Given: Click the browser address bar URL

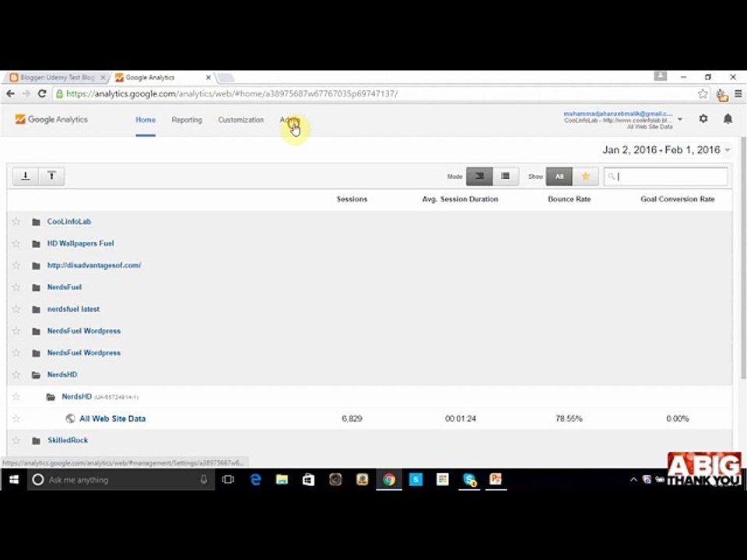Looking at the screenshot, I should [232, 94].
